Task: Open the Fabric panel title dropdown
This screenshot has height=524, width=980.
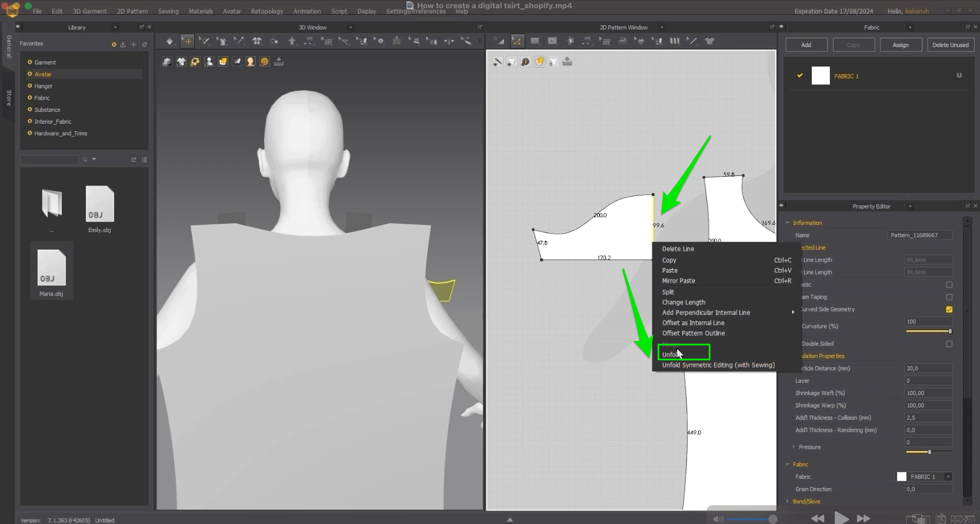Action: click(x=910, y=28)
